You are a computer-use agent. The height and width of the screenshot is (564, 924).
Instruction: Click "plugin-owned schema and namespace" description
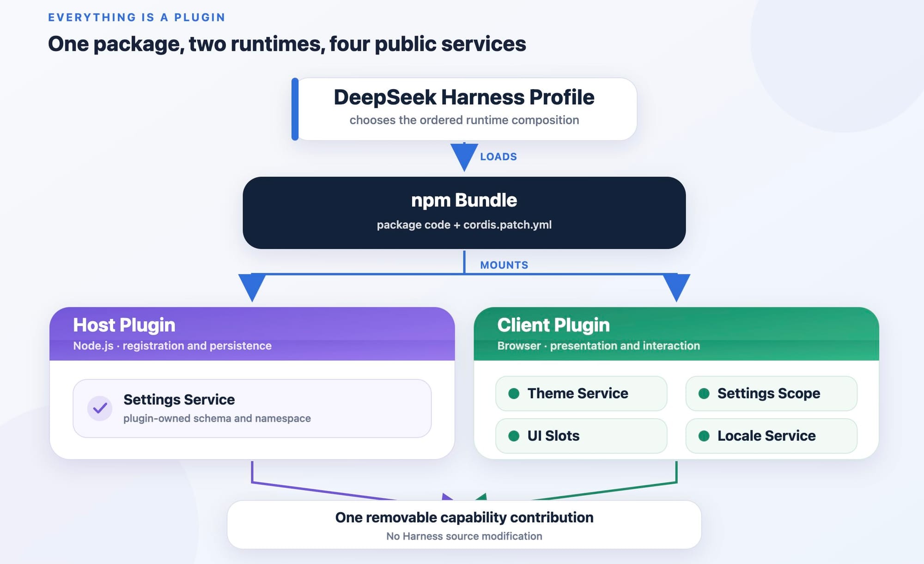tap(217, 418)
